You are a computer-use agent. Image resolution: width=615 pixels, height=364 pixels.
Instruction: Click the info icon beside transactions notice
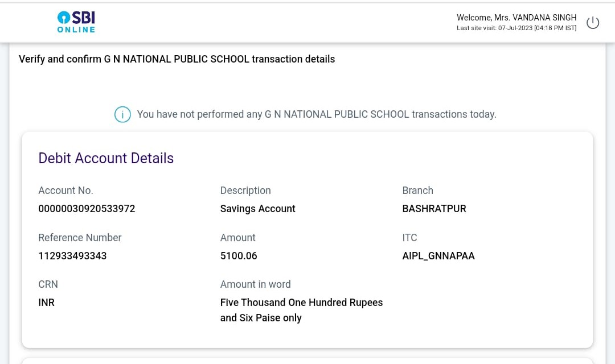pos(122,114)
